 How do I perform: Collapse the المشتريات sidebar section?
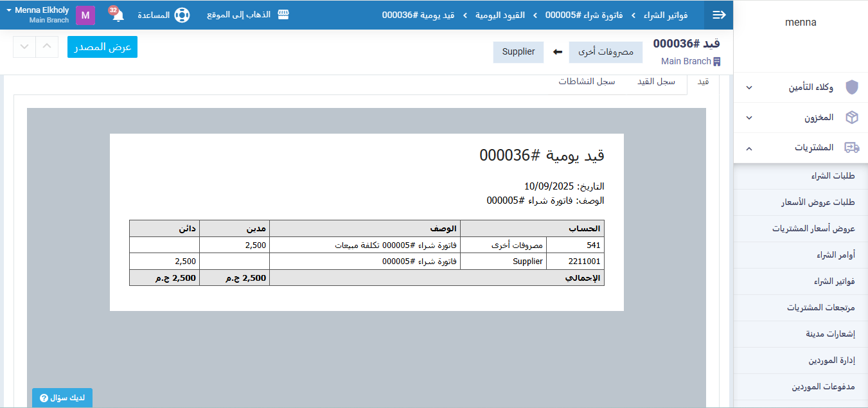pos(801,148)
